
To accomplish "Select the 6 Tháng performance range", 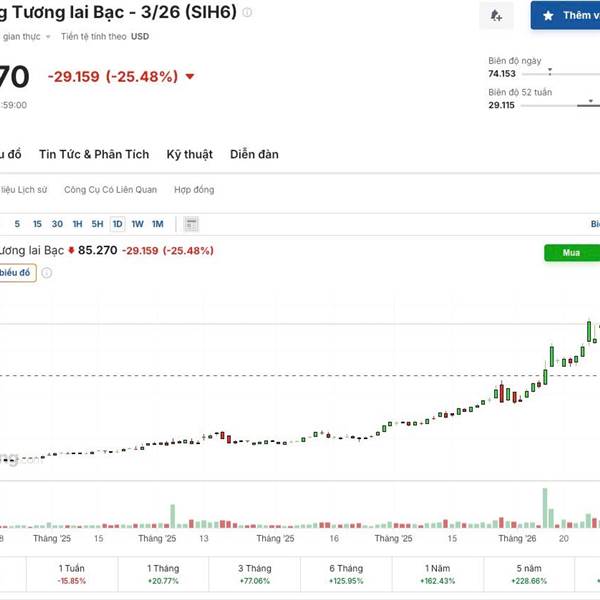I will click(x=346, y=574).
